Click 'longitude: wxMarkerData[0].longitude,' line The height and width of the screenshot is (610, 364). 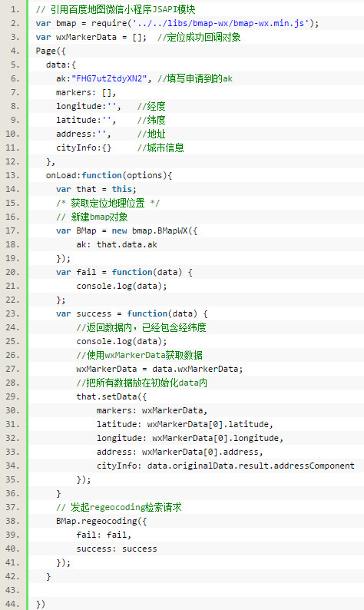coord(190,438)
